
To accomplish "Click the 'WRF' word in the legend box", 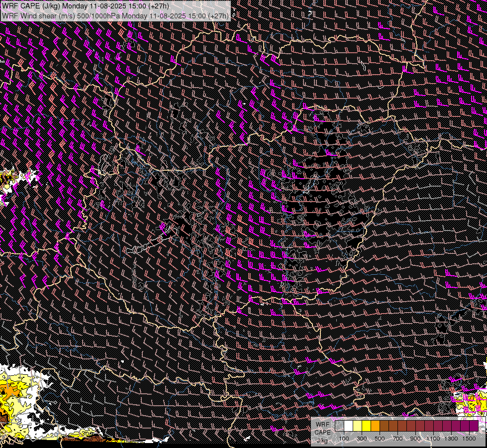I will [322, 425].
